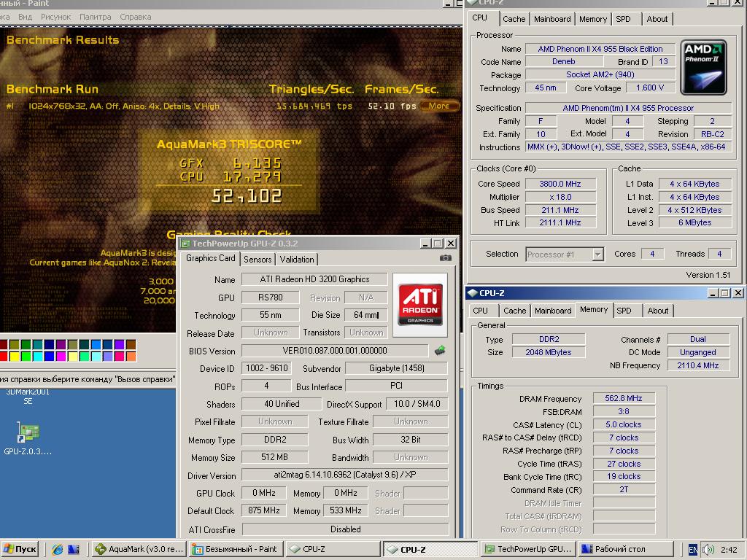The width and height of the screenshot is (747, 560).
Task: Click the DRAM Frequency value 562.8 MHz
Action: [x=624, y=398]
